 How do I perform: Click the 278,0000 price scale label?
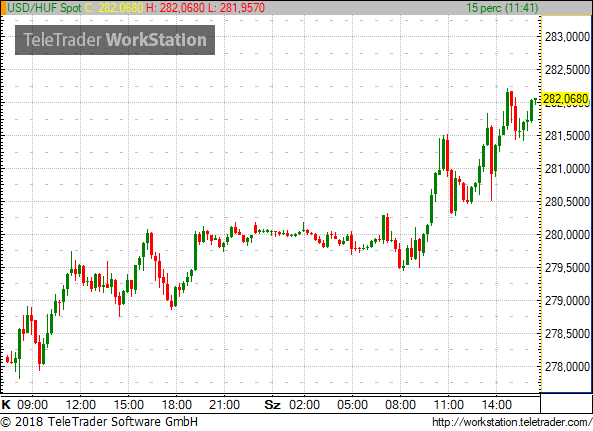tap(567, 367)
